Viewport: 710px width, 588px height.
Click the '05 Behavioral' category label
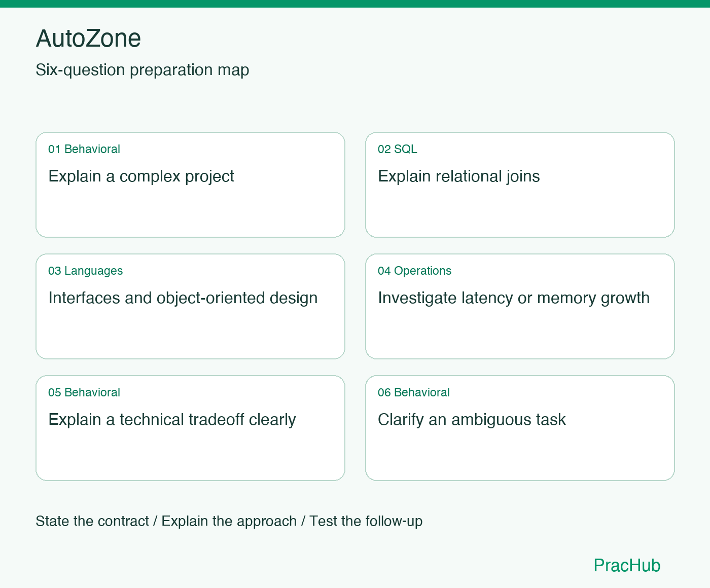[84, 392]
